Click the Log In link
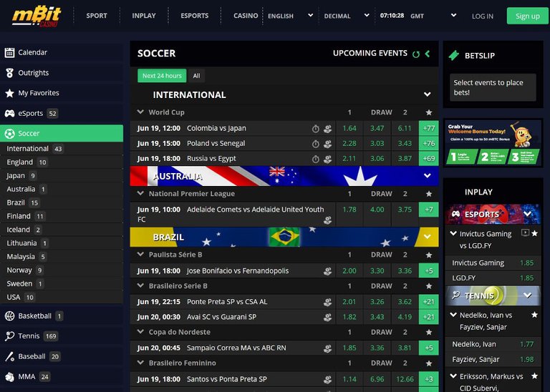The height and width of the screenshot is (392, 550). tap(483, 16)
